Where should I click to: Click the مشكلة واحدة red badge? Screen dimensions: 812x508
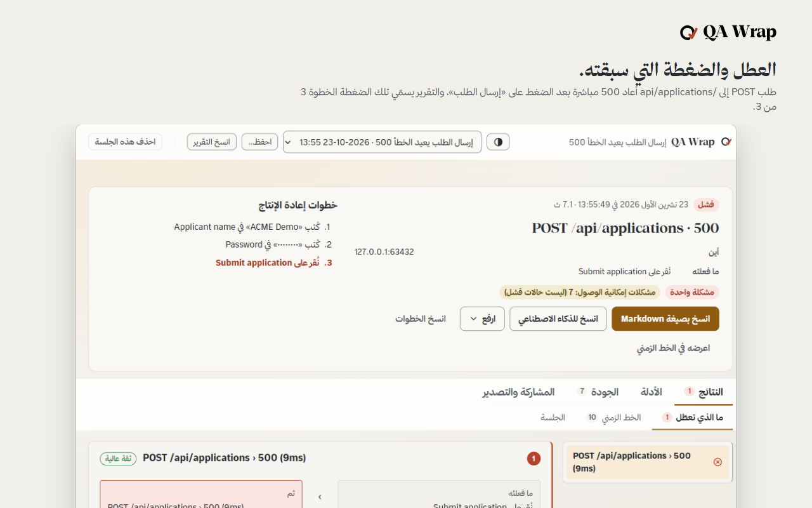coord(692,292)
